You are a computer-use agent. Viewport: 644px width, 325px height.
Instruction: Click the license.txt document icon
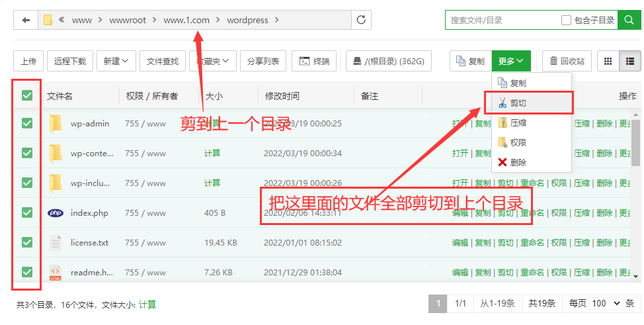coord(56,243)
